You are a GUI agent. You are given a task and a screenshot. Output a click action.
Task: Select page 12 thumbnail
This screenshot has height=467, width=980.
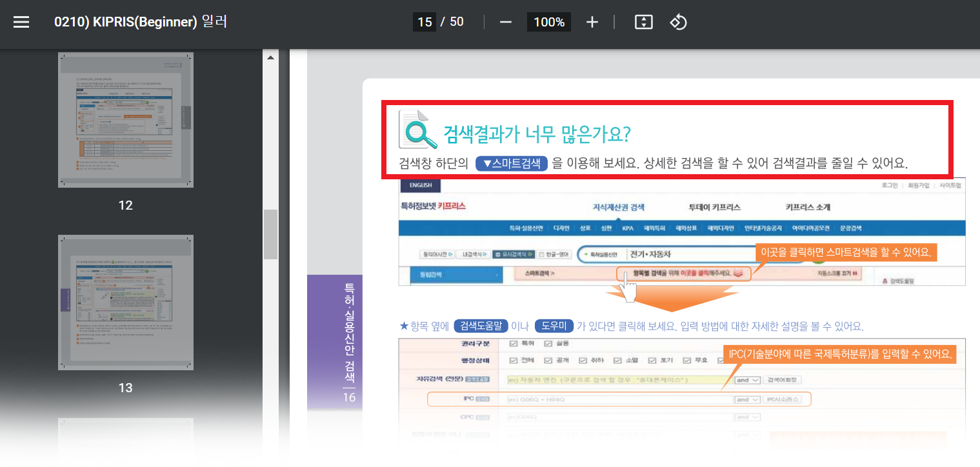(x=126, y=120)
